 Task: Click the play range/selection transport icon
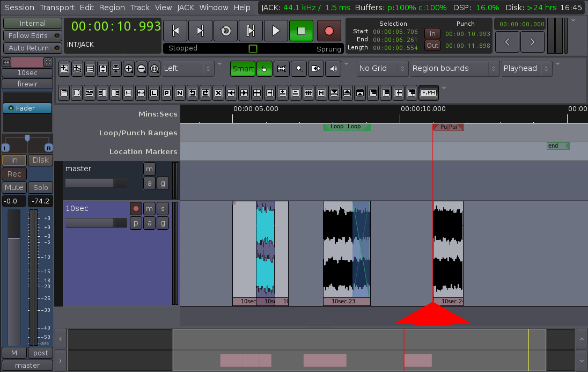251,31
